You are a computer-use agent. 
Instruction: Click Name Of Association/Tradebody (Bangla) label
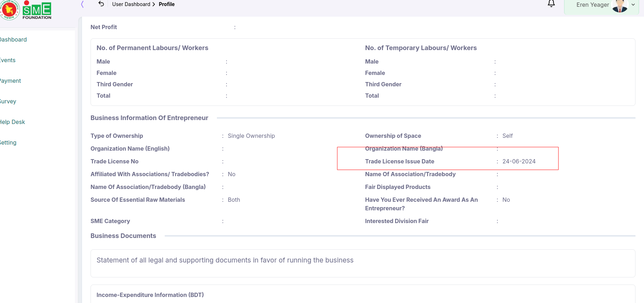pyautogui.click(x=148, y=187)
